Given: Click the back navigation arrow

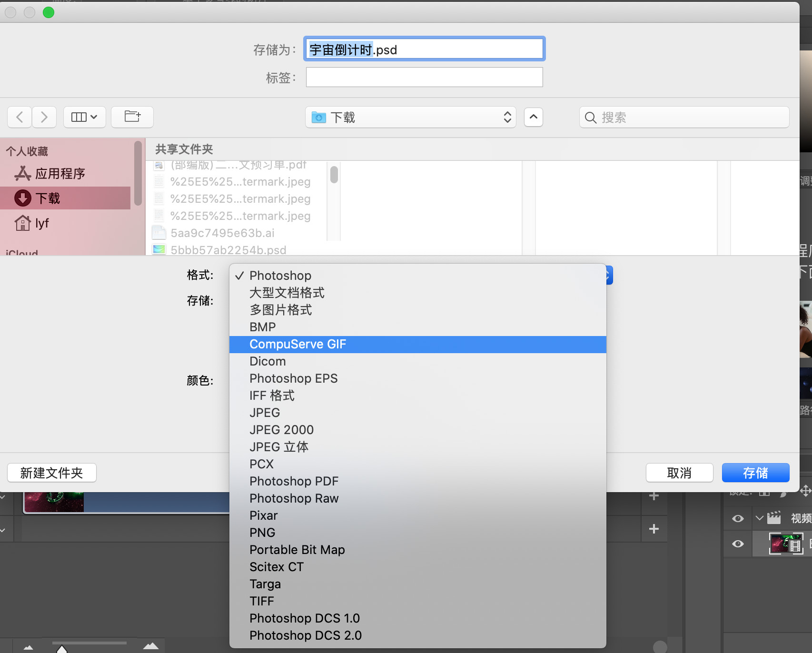Looking at the screenshot, I should 19,117.
